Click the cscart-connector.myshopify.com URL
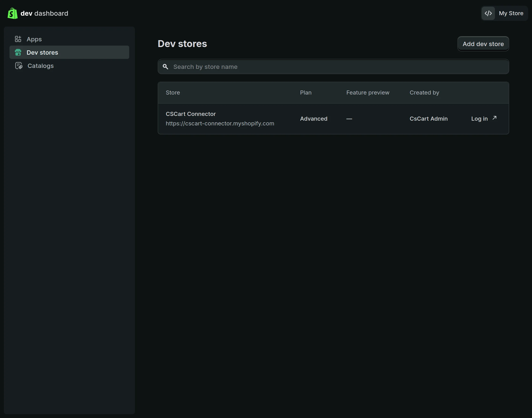The width and height of the screenshot is (532, 418). pos(220,123)
